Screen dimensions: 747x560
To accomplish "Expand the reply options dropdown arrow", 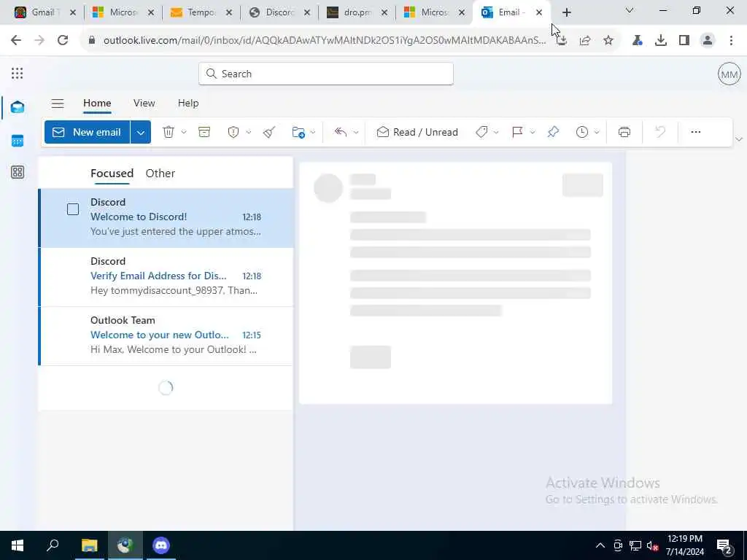I will coord(356,133).
